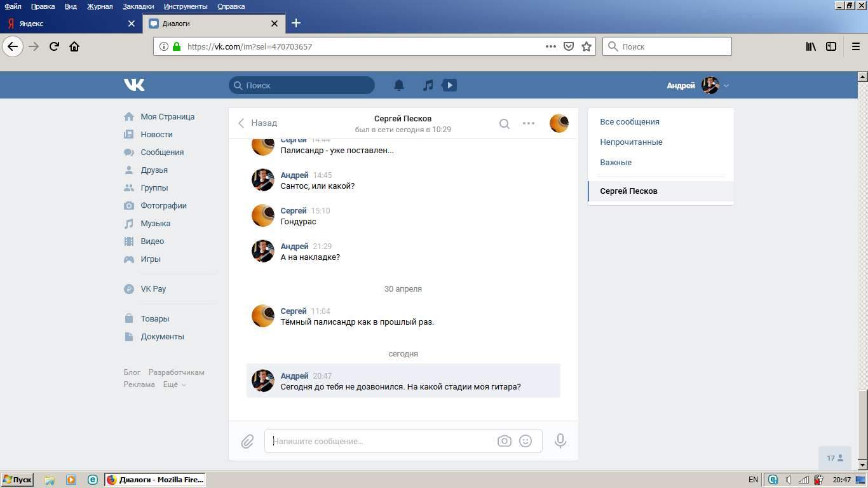
Task: Click the attach file paperclip icon
Action: 247,441
